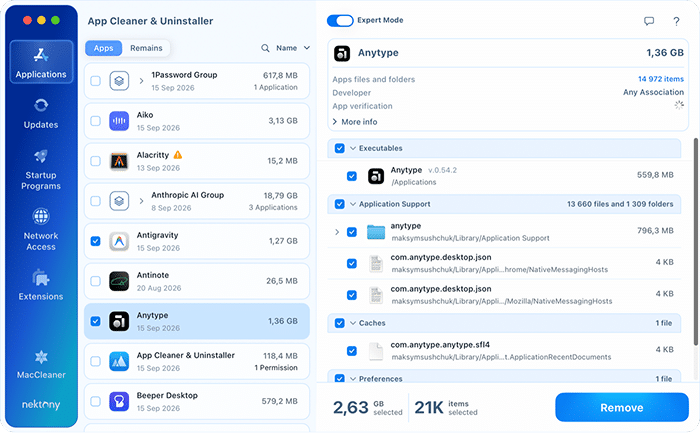700x433 pixels.
Task: Click the Anthropic AI Group icon
Action: [x=119, y=201]
